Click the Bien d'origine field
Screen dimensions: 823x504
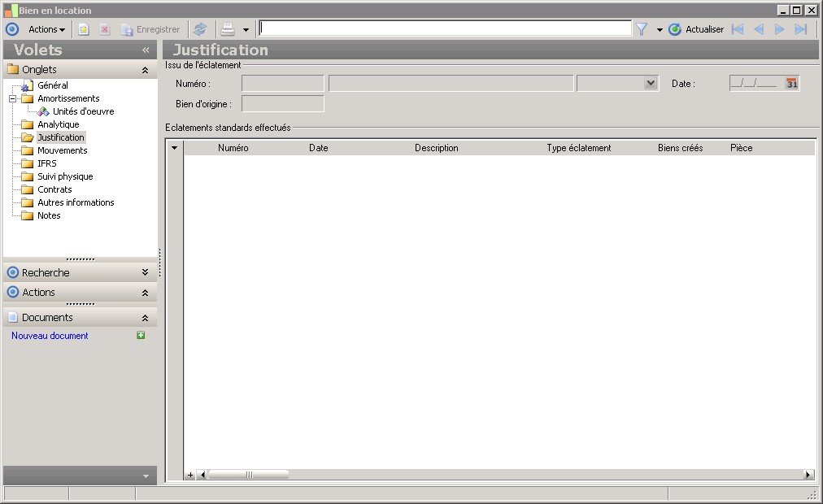pos(283,104)
